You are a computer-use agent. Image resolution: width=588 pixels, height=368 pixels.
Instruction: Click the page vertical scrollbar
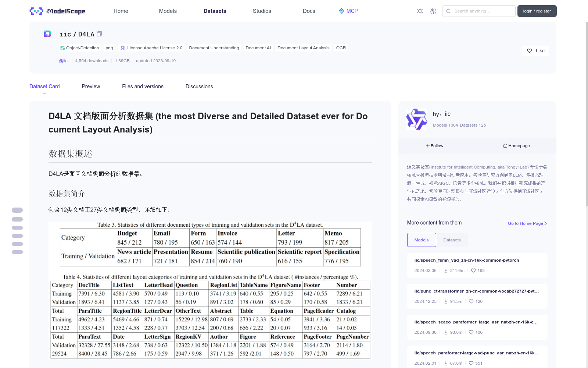point(587,114)
